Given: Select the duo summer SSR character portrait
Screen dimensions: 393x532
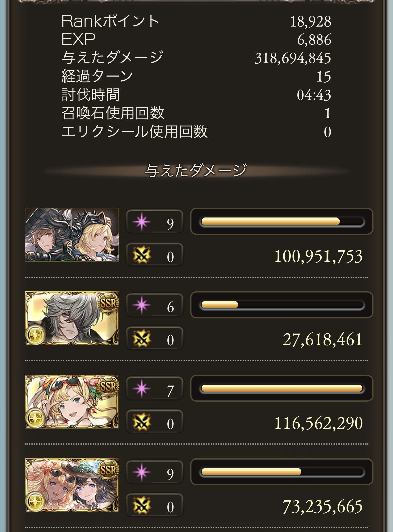Looking at the screenshot, I should click(72, 485).
